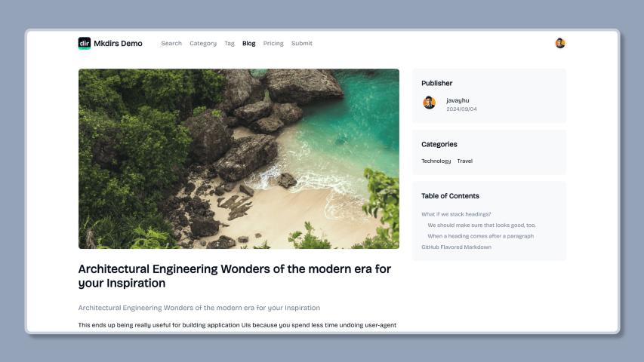
Task: Jump to 'We should make sure that looks good'
Action: coord(482,225)
